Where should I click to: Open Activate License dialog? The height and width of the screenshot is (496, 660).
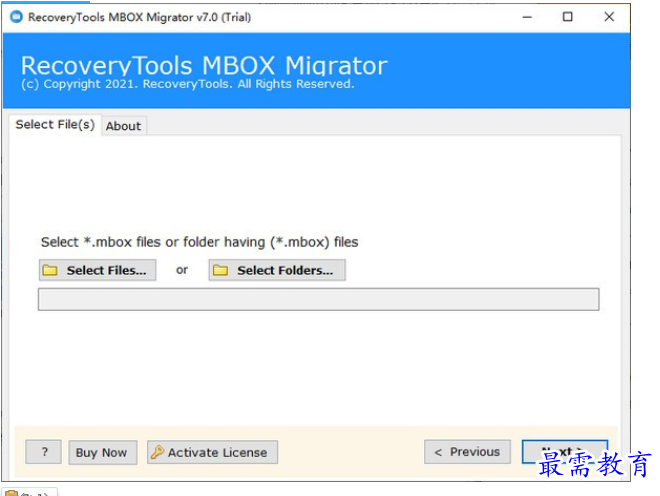[x=213, y=453]
